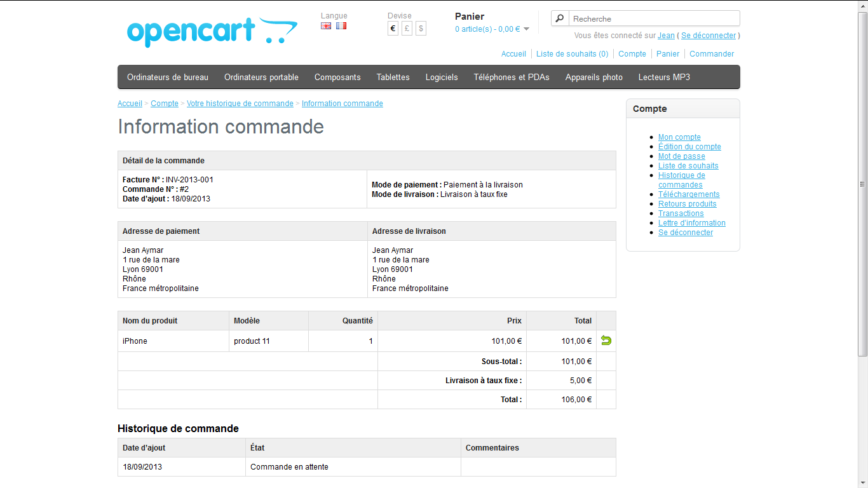Go to Votre historique de commande breadcrumb

click(240, 104)
